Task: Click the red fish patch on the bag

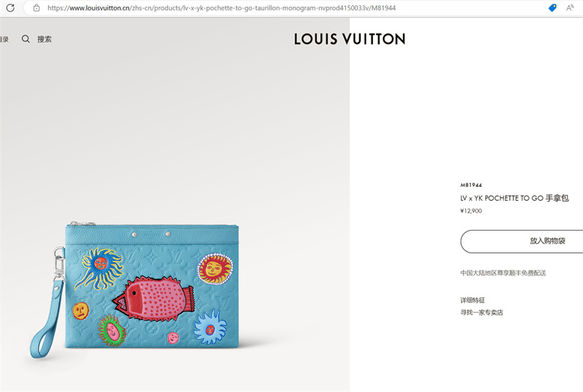Action: (x=153, y=299)
